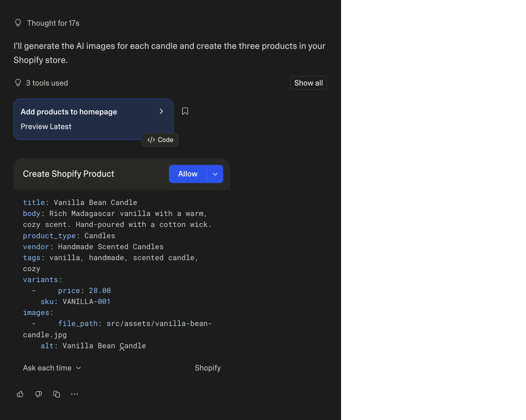Bookmark the Add products to homepage artifact
Image resolution: width=526 pixels, height=420 pixels.
pos(185,111)
